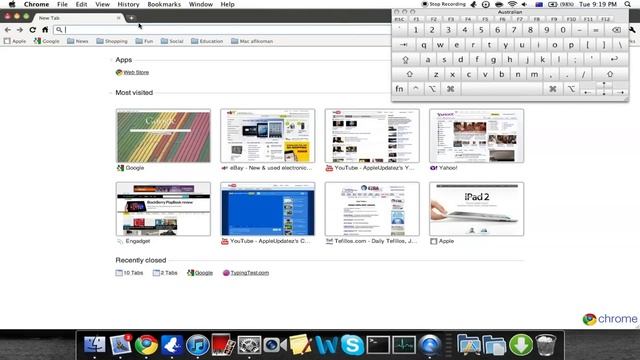640x360 pixels.
Task: Click the volume icon in the menu bar
Action: point(524,4)
